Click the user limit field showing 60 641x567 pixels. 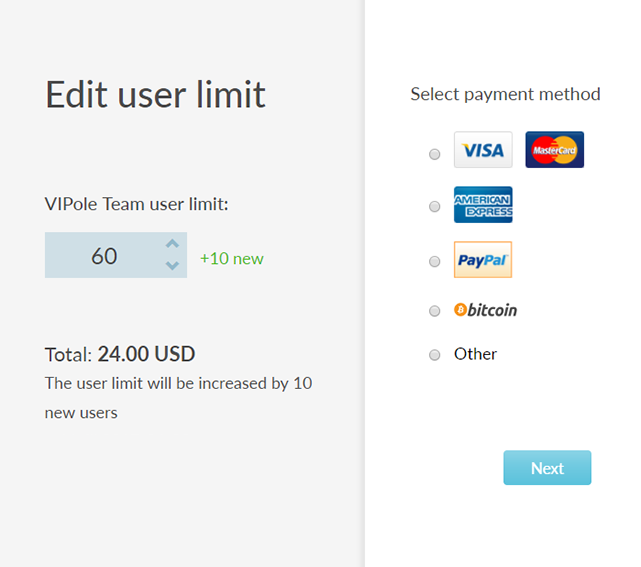pos(116,255)
